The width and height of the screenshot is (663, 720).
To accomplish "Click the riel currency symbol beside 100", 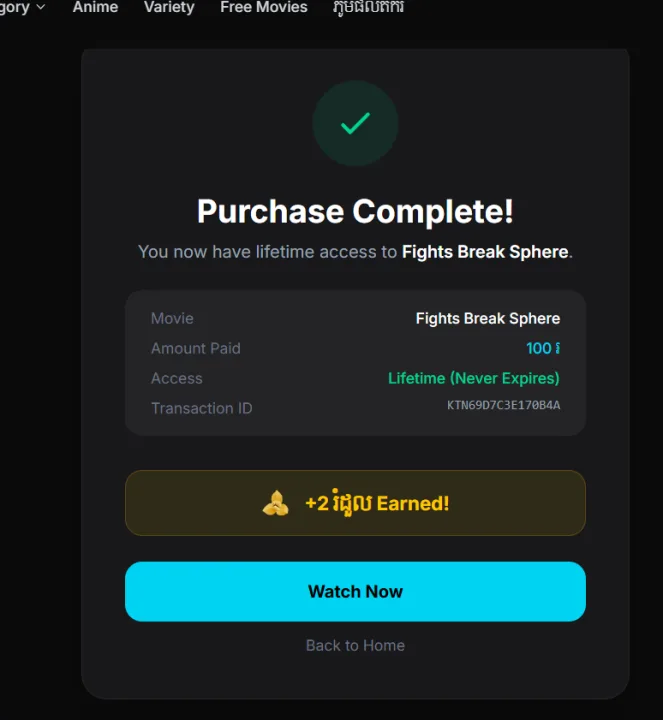I will pos(557,348).
